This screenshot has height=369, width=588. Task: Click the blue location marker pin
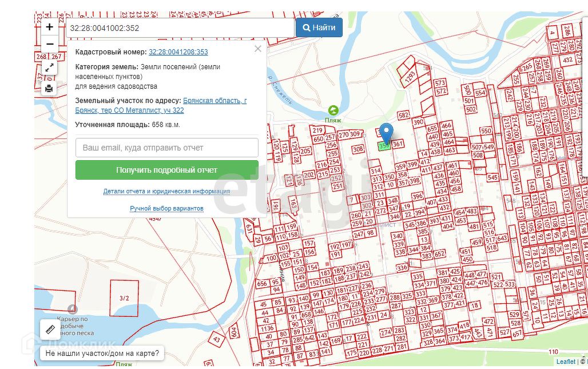[387, 133]
